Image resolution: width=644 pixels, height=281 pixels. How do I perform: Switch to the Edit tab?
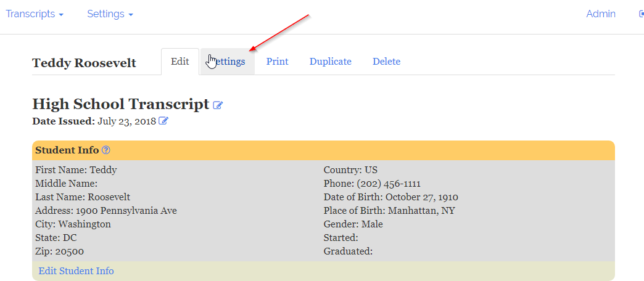click(180, 62)
